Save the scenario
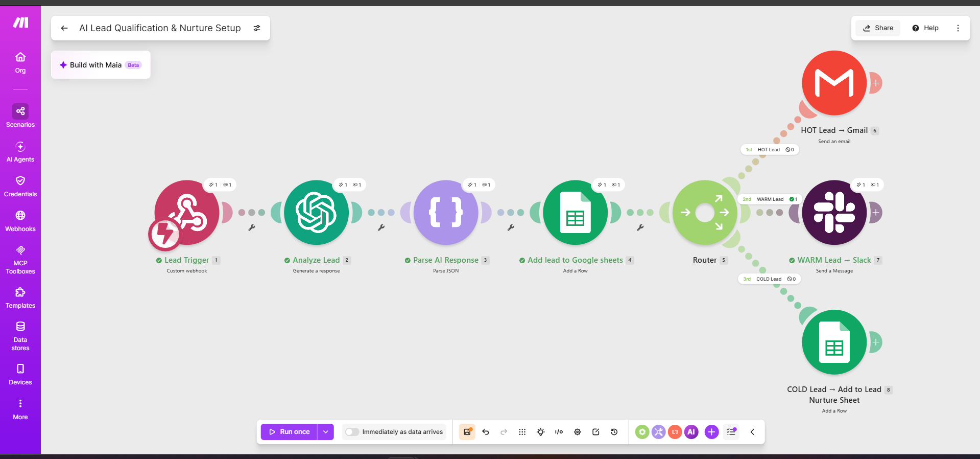 [467, 432]
